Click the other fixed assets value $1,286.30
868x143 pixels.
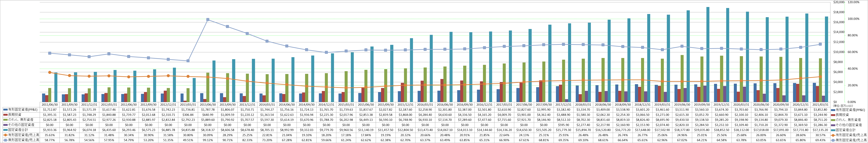pyautogui.click(x=820, y=125)
